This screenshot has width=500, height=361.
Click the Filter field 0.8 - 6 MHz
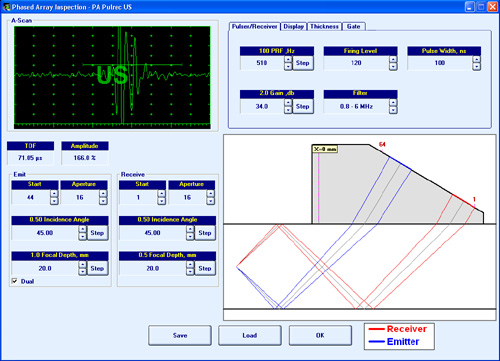tap(356, 106)
